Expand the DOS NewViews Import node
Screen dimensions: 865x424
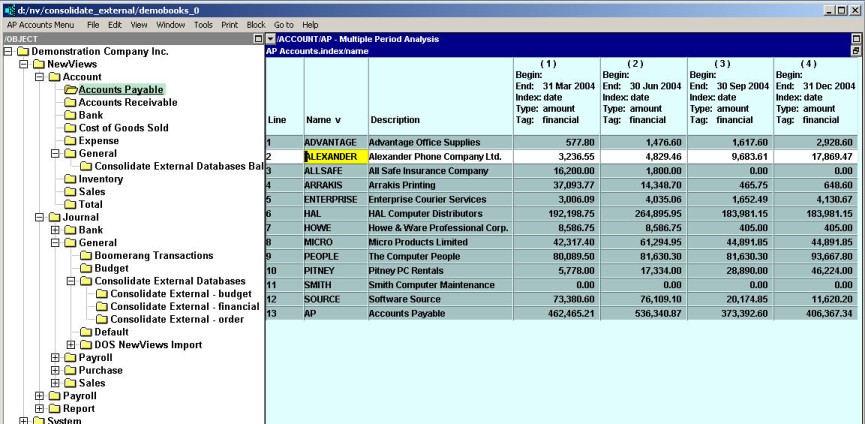pyautogui.click(x=71, y=345)
